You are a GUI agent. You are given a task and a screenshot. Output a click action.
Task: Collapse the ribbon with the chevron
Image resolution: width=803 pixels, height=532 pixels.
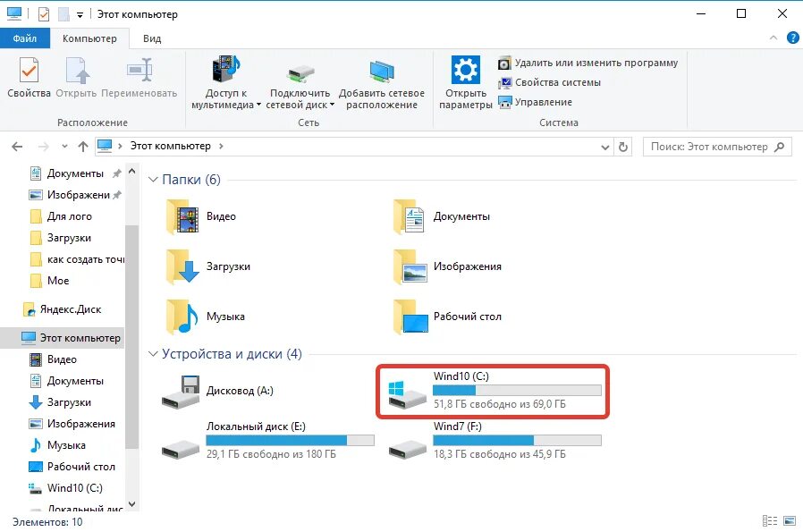click(x=773, y=38)
